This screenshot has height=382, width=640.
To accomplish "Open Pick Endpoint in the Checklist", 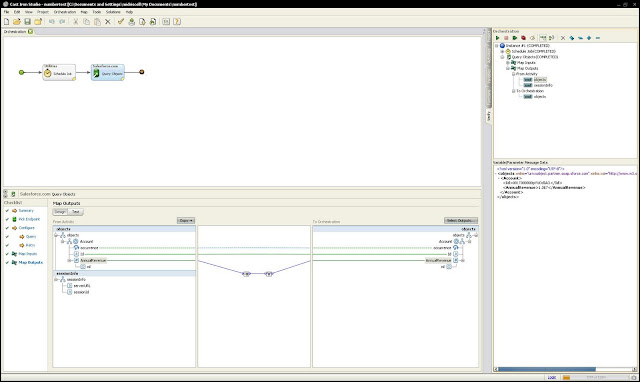I will (x=29, y=219).
